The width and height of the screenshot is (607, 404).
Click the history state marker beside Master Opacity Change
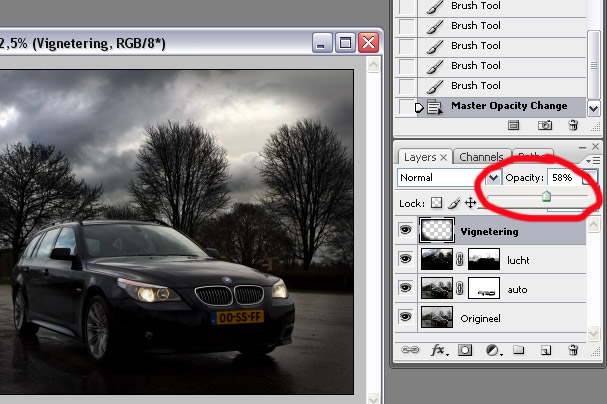point(418,107)
